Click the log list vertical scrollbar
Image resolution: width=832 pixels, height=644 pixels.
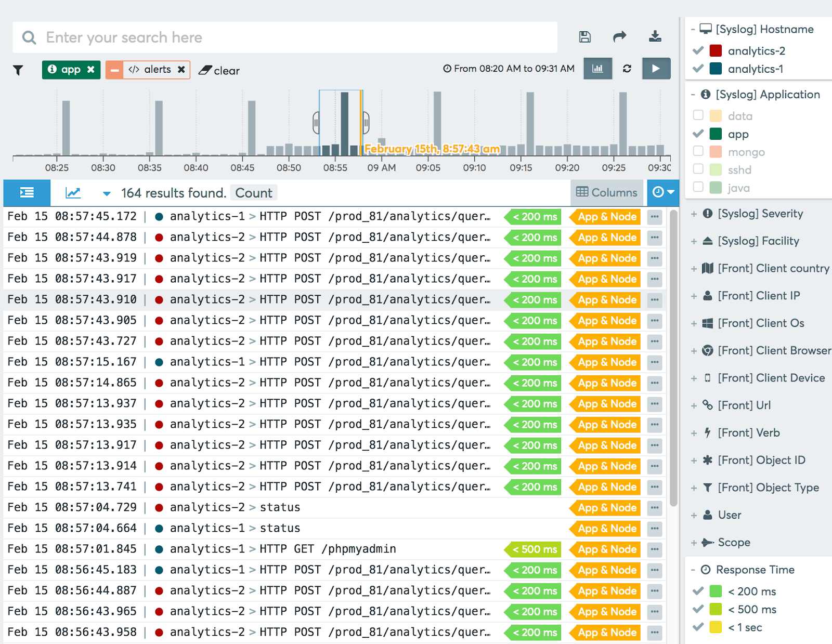pos(673,358)
